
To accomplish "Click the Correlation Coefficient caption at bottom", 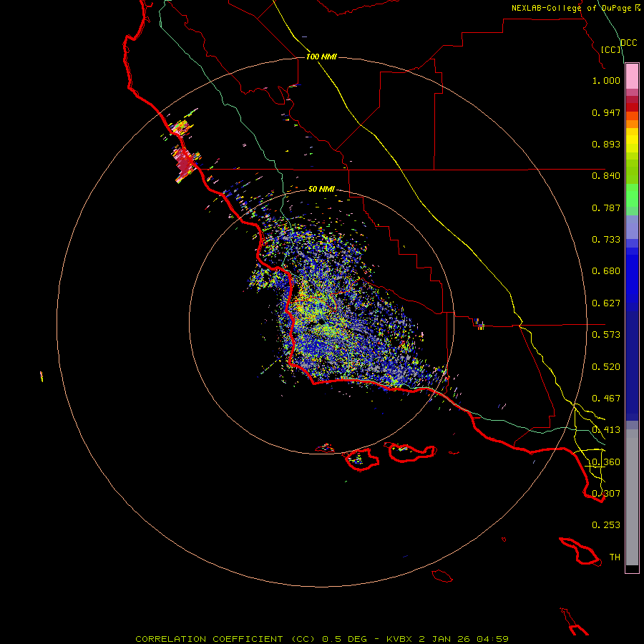I will (x=322, y=639).
